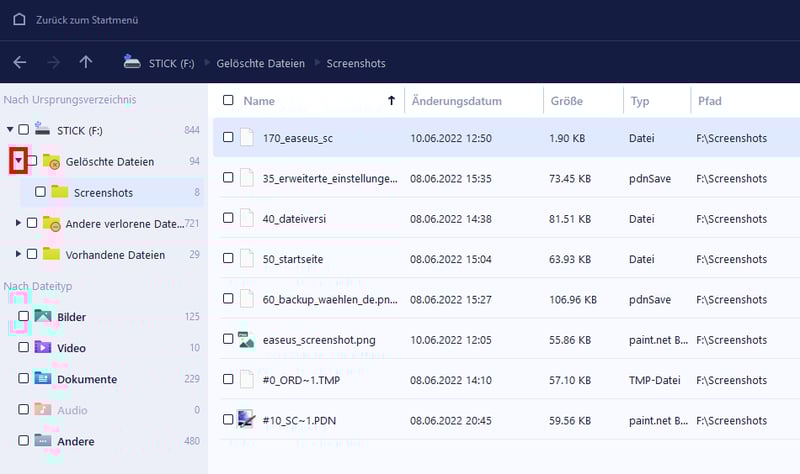Click the easeus_screenshot.png image file icon
800x474 pixels.
[246, 340]
